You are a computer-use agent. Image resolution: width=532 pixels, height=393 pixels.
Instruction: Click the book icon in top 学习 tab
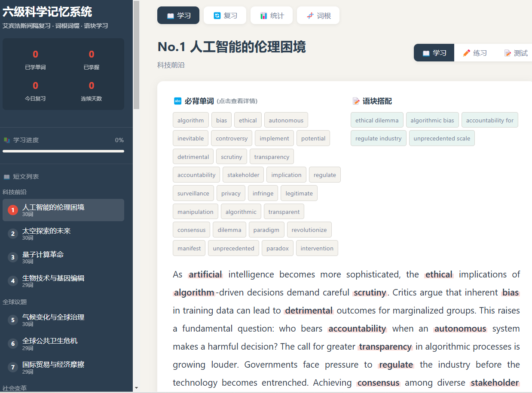pos(170,16)
